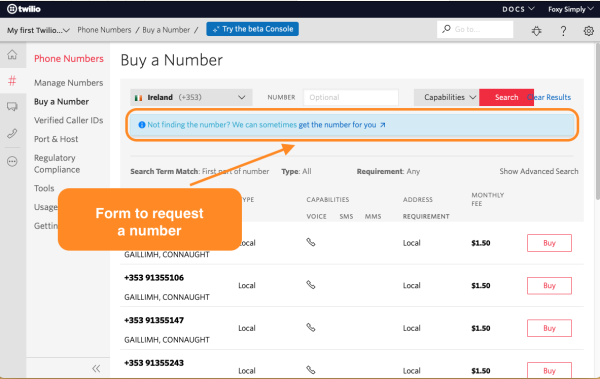
Task: Open get the number for you link
Action: [342, 125]
